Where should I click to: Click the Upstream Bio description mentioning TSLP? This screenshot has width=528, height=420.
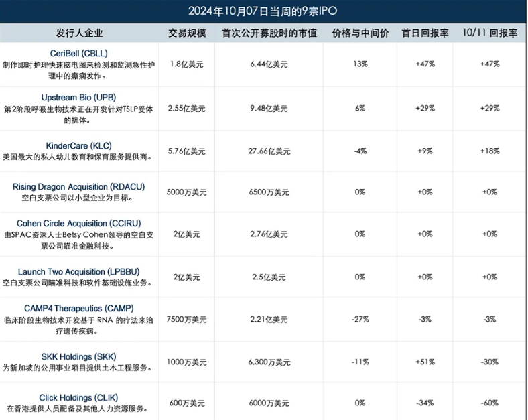pyautogui.click(x=78, y=115)
